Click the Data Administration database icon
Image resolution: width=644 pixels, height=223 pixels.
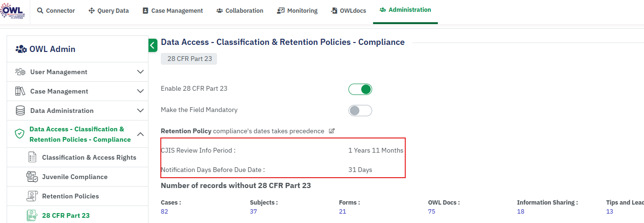tap(20, 111)
